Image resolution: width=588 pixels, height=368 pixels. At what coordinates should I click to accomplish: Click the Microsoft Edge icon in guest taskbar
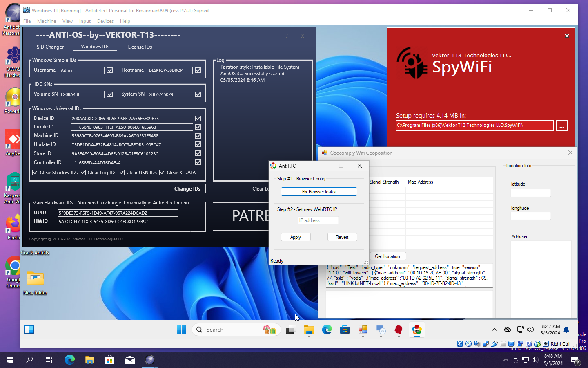327,330
